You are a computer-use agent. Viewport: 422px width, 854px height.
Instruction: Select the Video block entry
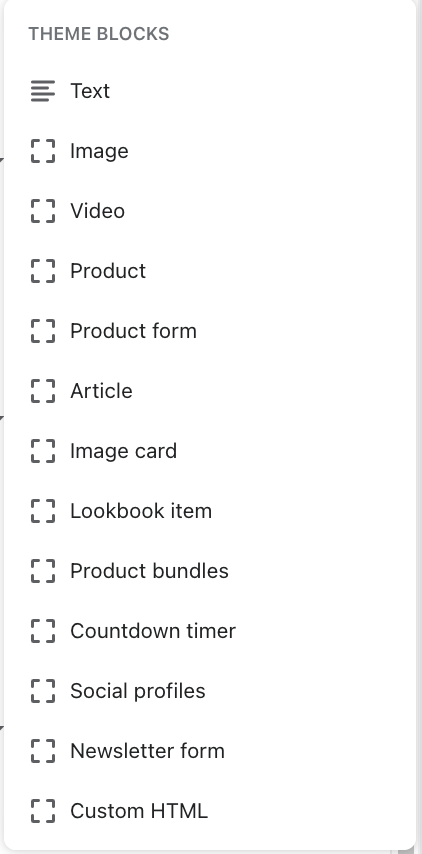click(x=210, y=211)
